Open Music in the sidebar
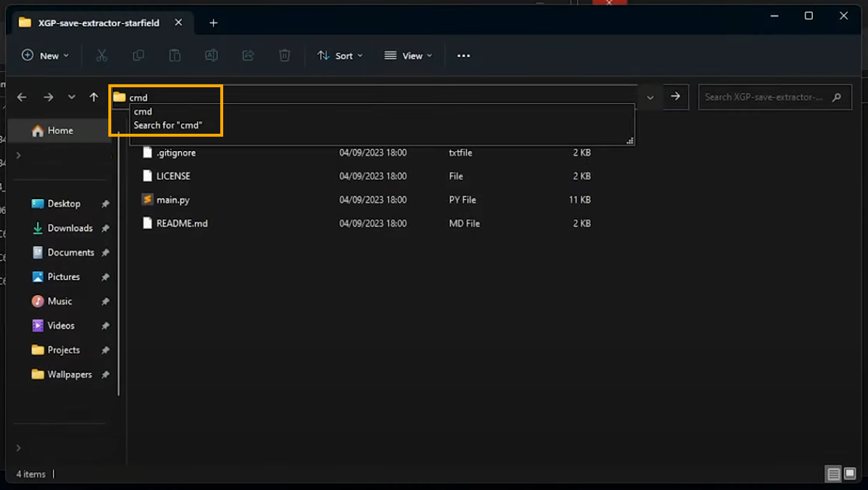The width and height of the screenshot is (868, 490). [x=59, y=301]
